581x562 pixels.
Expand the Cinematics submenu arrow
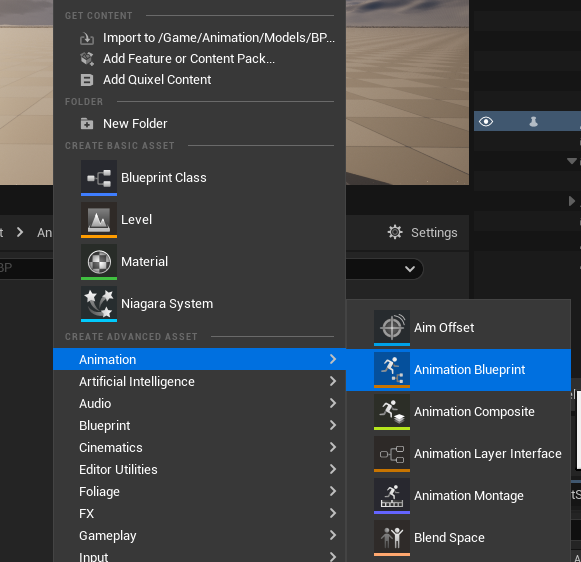click(333, 447)
